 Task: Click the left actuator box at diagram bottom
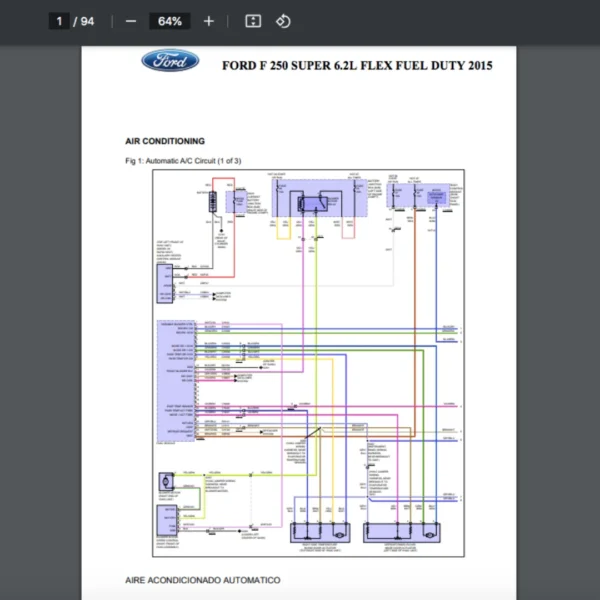322,533
